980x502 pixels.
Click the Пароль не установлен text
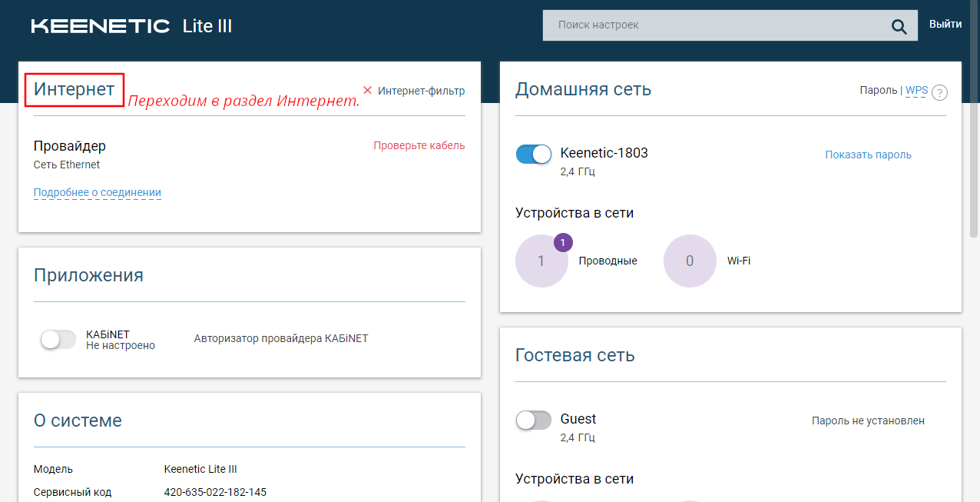[x=868, y=421]
